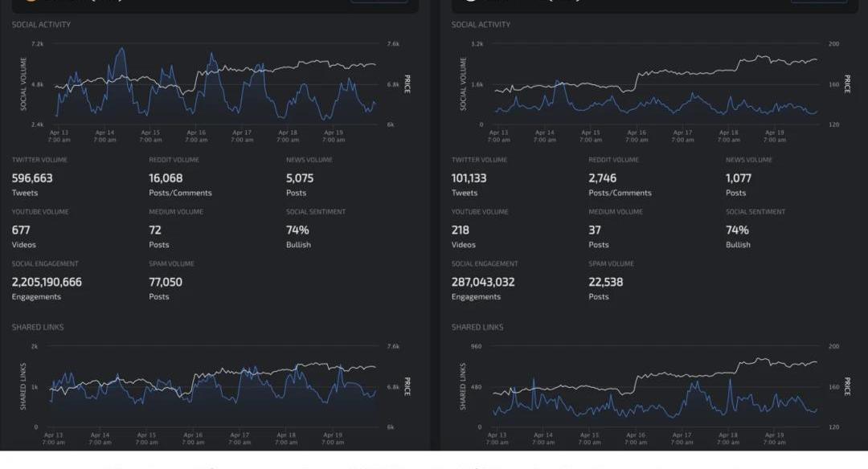
Task: Click the 77,050 Spam Volume posts stat
Action: [166, 282]
